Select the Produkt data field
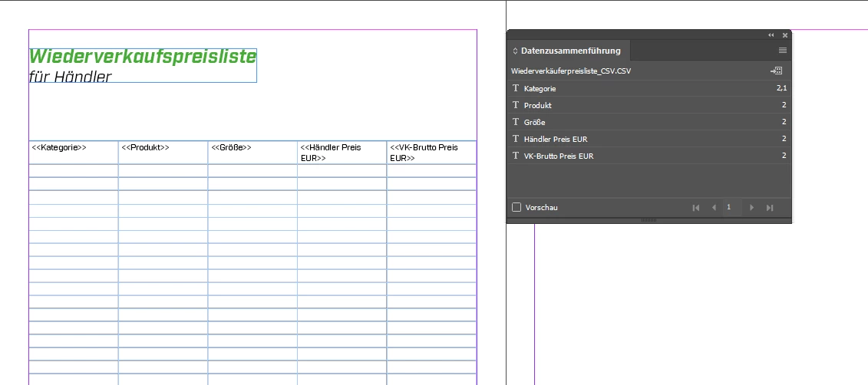This screenshot has height=385, width=868. (x=649, y=105)
